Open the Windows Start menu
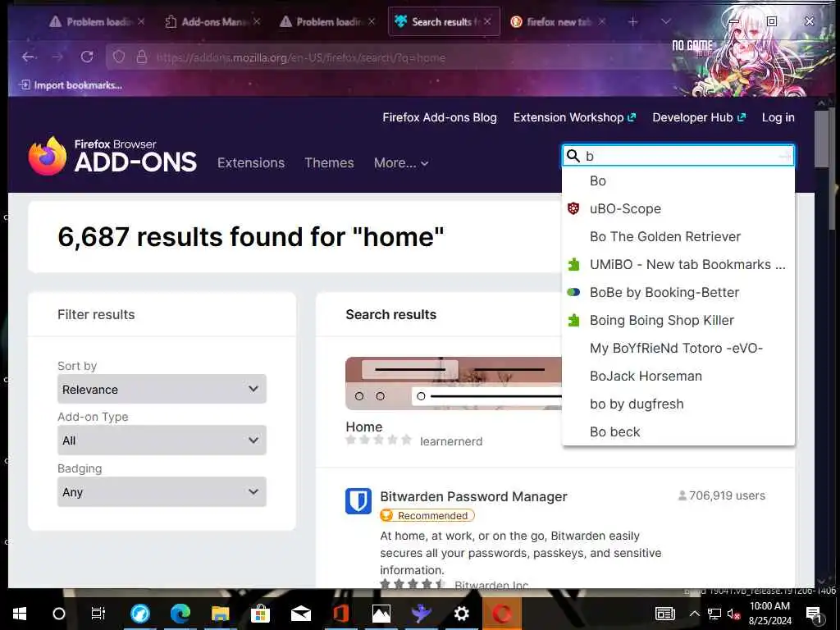The image size is (840, 630). tap(20, 614)
